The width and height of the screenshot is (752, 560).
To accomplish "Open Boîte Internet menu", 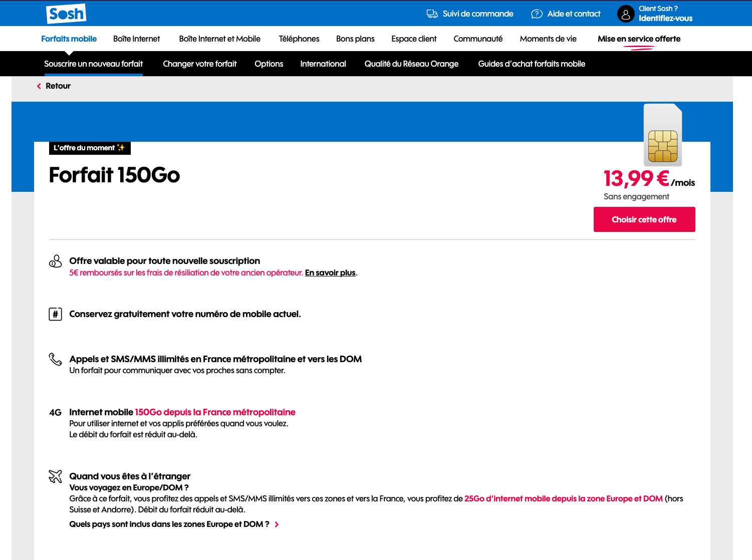I will pyautogui.click(x=136, y=39).
